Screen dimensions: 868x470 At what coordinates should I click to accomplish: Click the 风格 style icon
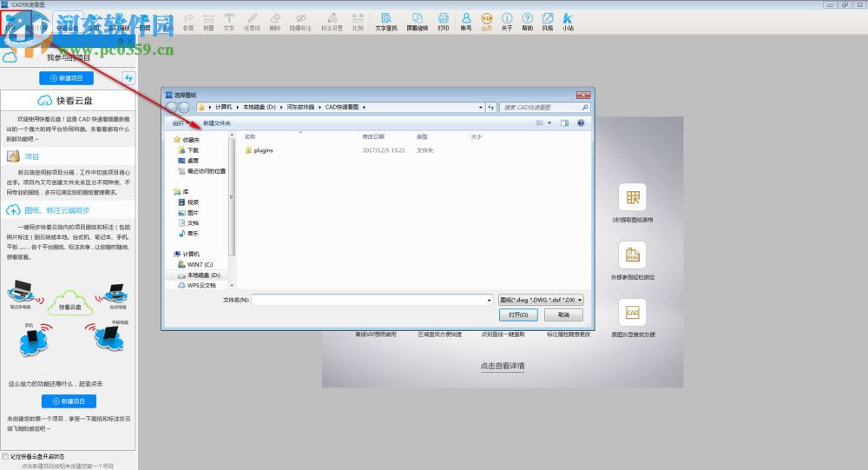click(x=548, y=23)
